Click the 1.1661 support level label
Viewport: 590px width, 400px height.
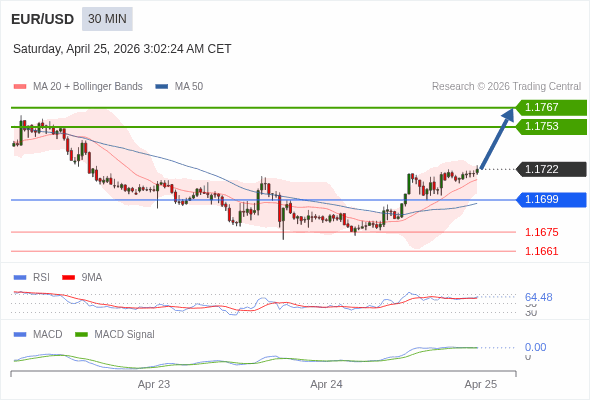pos(541,251)
